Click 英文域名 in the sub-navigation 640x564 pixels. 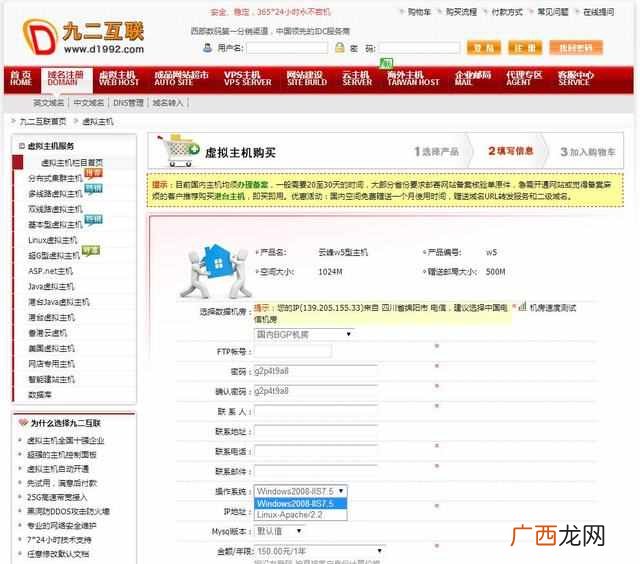(x=49, y=103)
